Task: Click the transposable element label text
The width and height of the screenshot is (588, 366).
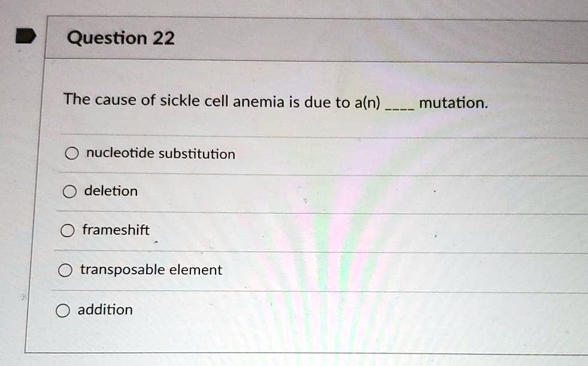Action: click(150, 270)
